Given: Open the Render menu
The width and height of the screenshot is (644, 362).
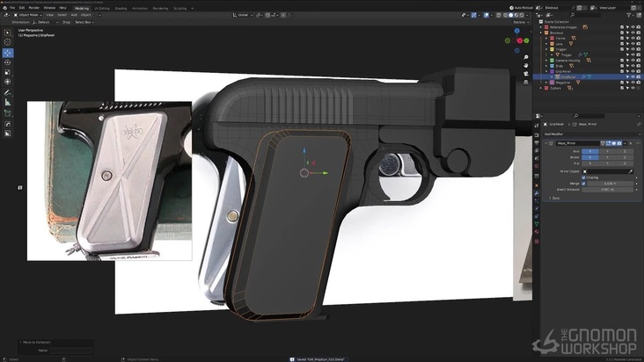Looking at the screenshot, I should [34, 8].
